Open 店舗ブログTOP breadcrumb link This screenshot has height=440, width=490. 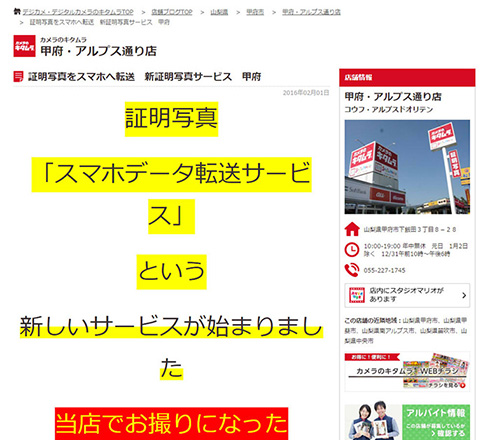coord(172,12)
